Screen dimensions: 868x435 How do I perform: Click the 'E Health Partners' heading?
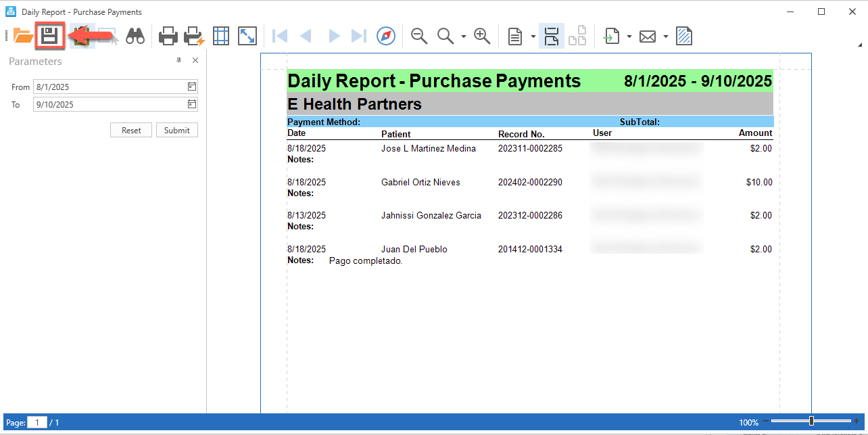pos(355,104)
